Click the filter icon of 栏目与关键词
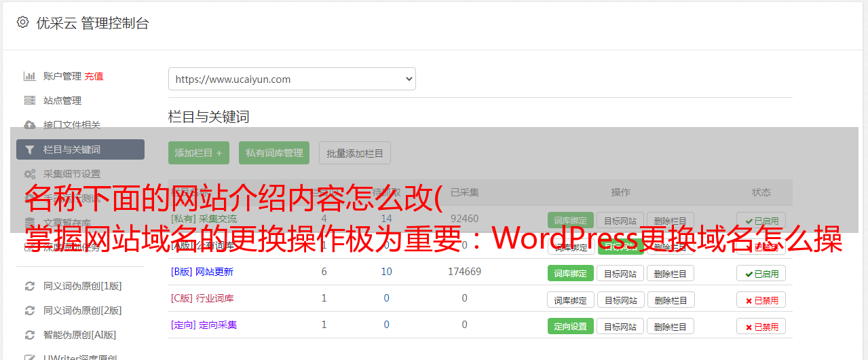868x360 pixels. coord(29,149)
